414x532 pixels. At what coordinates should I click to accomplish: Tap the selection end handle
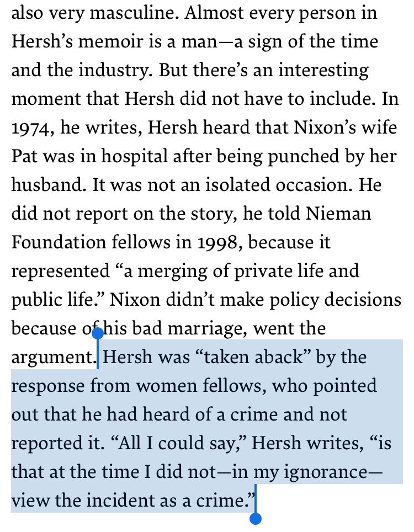(x=255, y=518)
